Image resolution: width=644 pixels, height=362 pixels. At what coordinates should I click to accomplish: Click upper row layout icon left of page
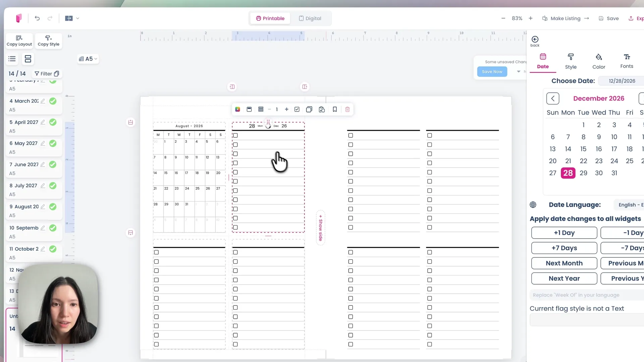click(130, 122)
